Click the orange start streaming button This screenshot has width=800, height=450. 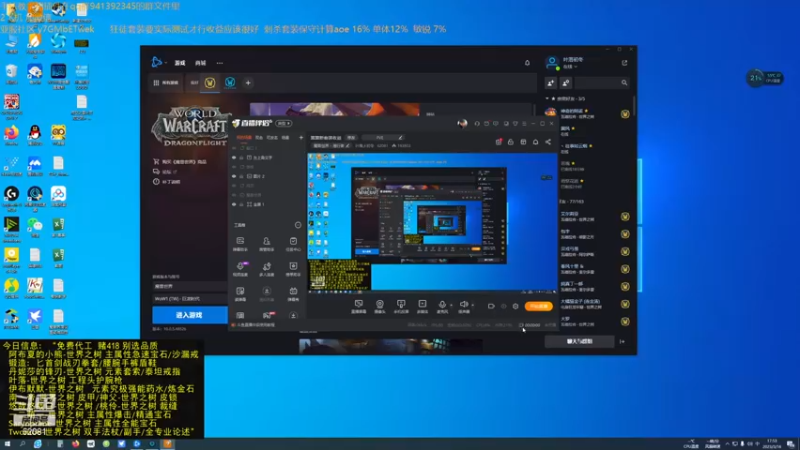[x=538, y=306]
